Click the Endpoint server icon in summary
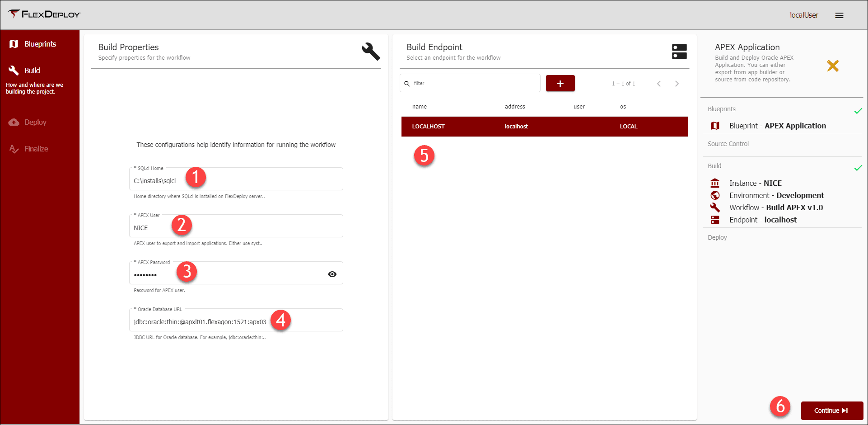Viewport: 868px width, 425px height. point(715,220)
